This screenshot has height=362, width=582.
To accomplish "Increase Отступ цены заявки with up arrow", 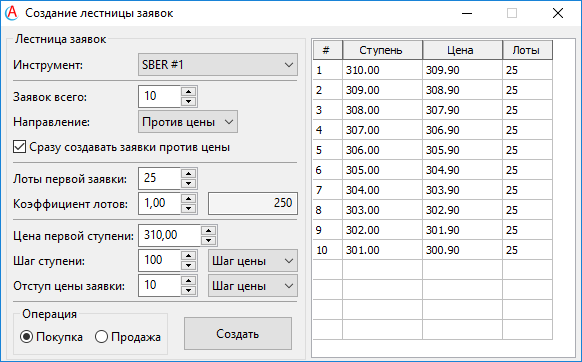I will (x=189, y=280).
